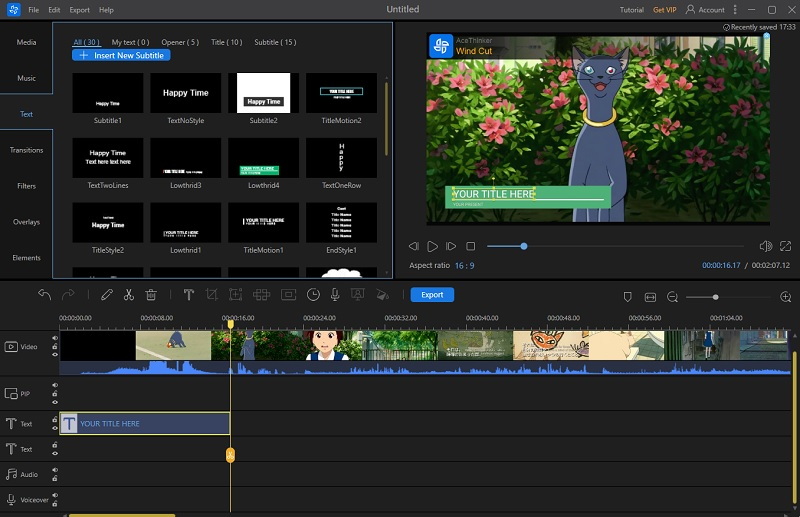Click Insert New Subtitle button

point(121,55)
